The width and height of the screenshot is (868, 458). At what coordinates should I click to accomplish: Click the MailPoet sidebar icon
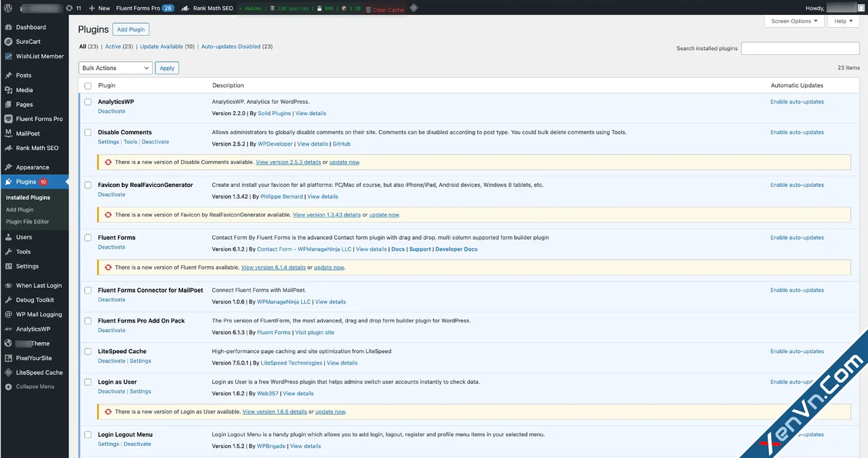pyautogui.click(x=8, y=133)
